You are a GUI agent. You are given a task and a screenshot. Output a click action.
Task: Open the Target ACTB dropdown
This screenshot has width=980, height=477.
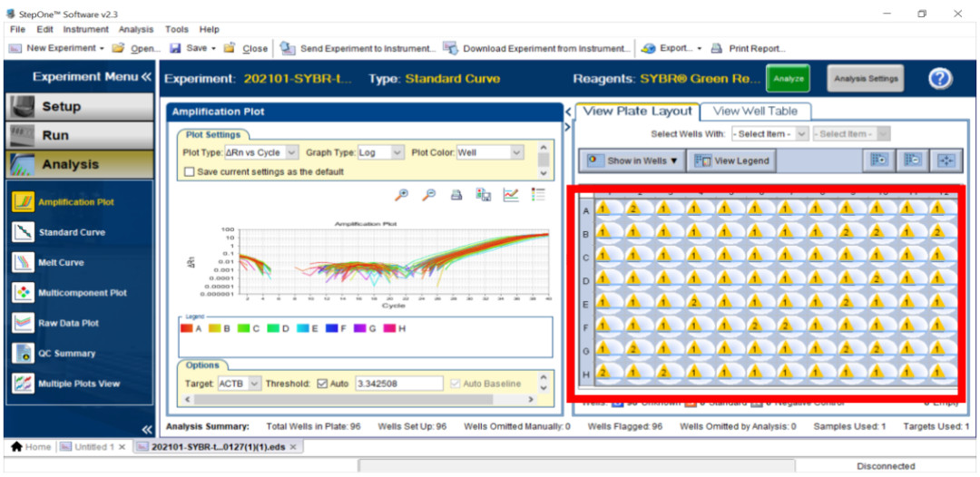pyautogui.click(x=254, y=384)
